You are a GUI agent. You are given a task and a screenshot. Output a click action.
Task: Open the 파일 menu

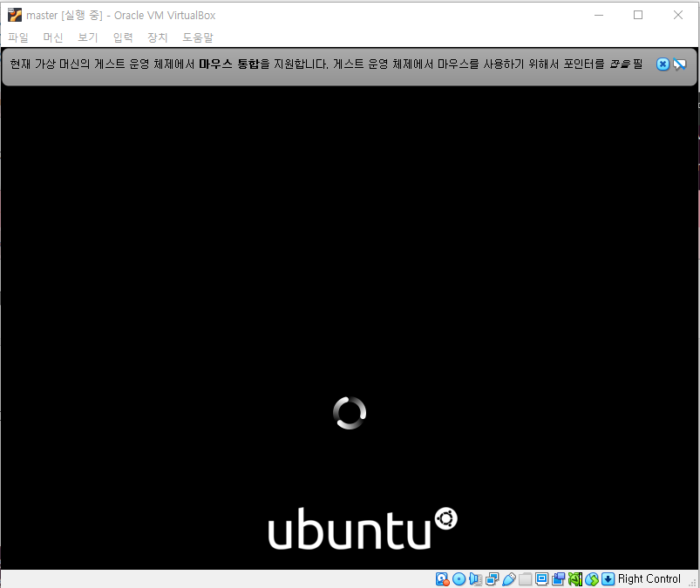pos(17,37)
